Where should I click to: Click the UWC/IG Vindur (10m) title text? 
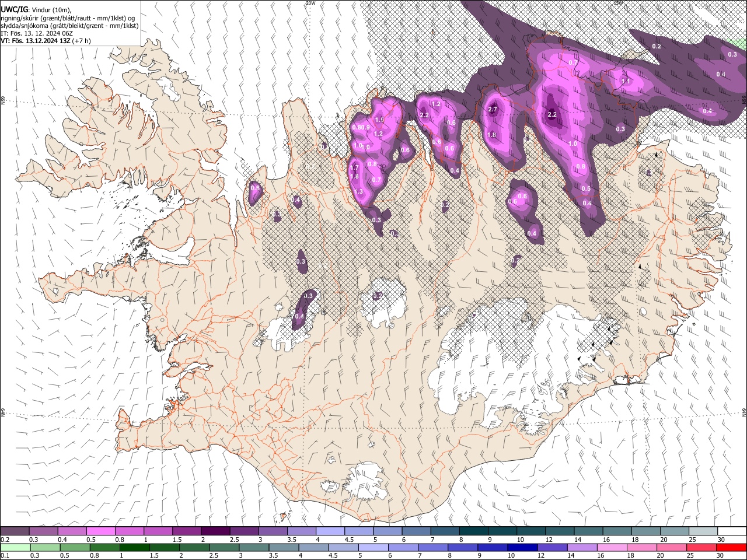tap(35, 10)
